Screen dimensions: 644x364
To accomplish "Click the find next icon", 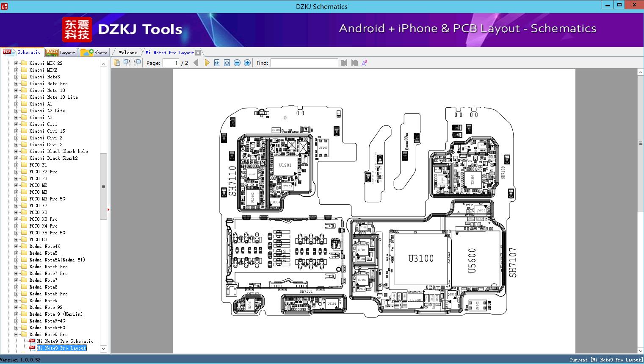I will tap(354, 63).
